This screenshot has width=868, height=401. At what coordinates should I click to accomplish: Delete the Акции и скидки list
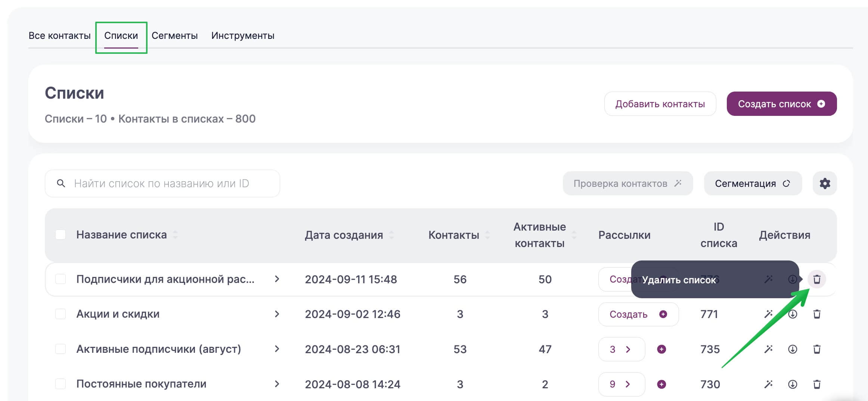817,314
